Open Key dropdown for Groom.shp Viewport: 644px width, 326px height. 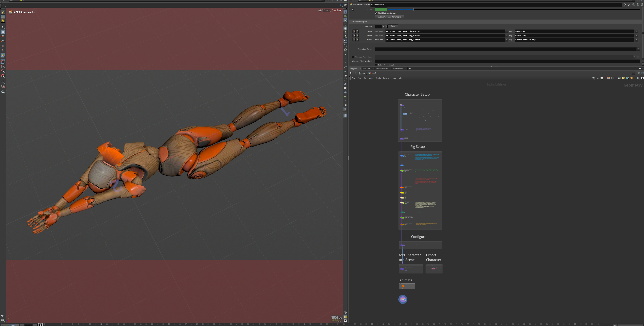tap(636, 36)
